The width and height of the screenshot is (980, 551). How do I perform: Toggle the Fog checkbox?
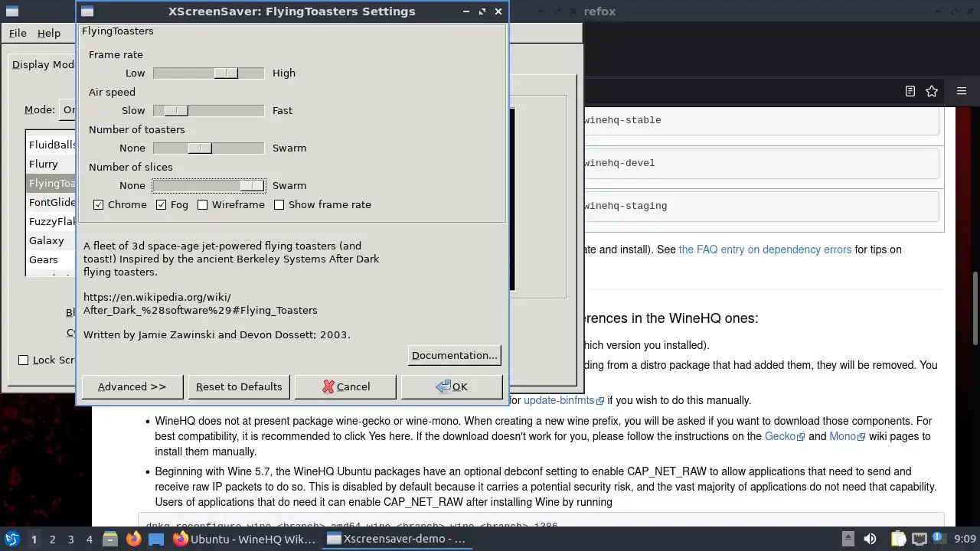(161, 204)
